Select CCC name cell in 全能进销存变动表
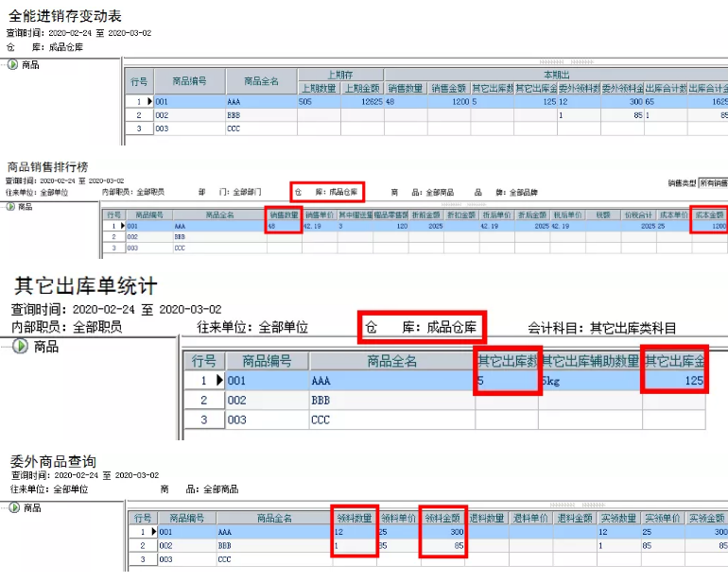 coord(261,128)
